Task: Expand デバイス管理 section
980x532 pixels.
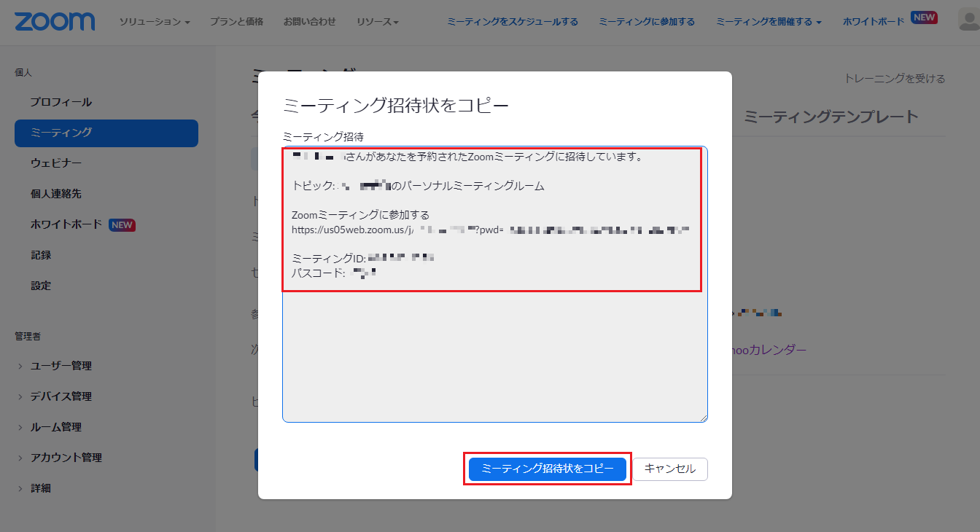Action: [61, 396]
